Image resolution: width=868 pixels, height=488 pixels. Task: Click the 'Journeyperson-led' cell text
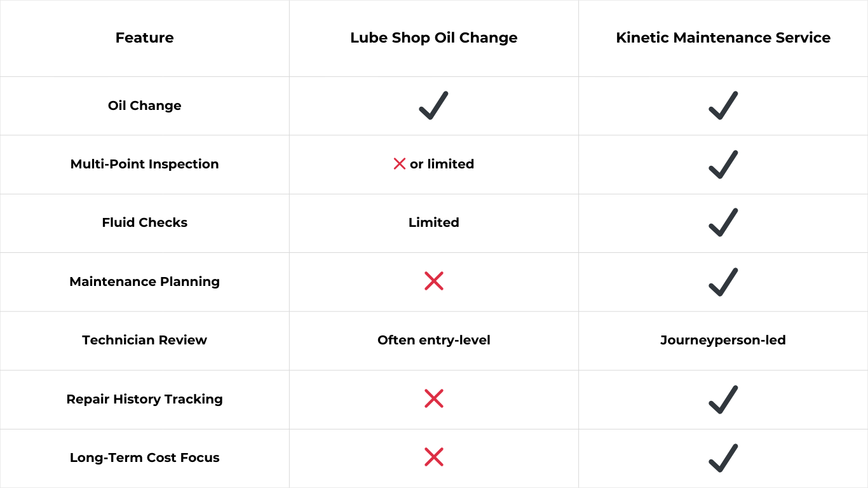point(723,340)
